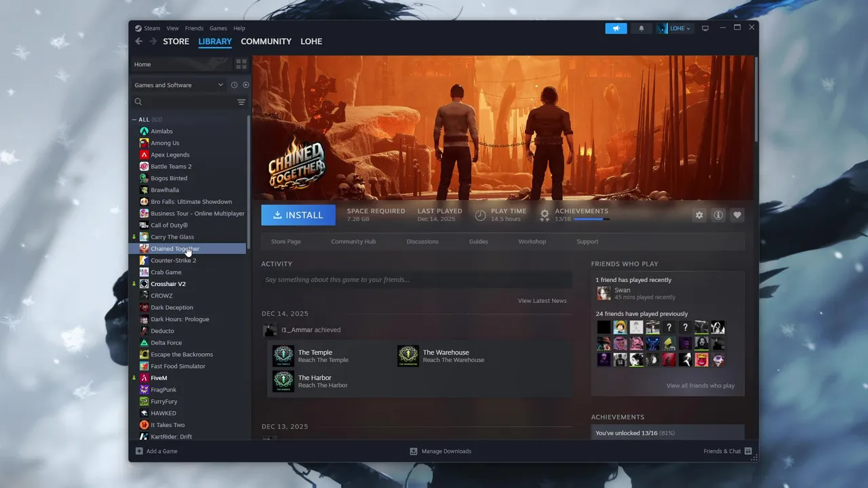Click The Temple achievement icon
Screen dimensions: 868x488
click(283, 356)
